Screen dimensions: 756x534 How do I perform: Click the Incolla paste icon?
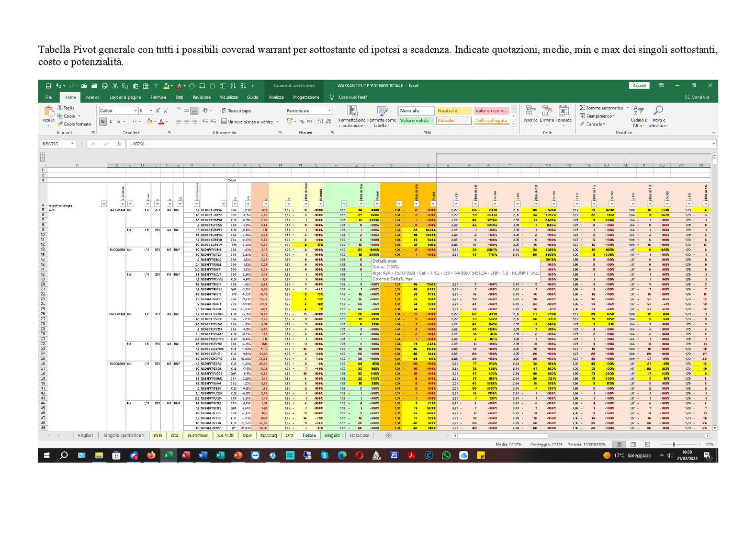coord(49,111)
